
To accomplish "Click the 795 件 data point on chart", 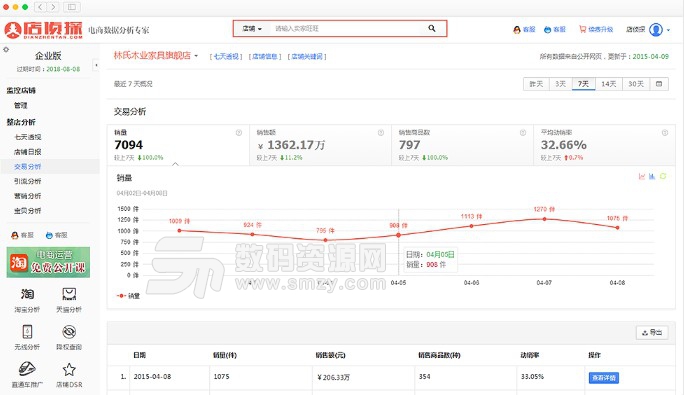I will (x=325, y=240).
